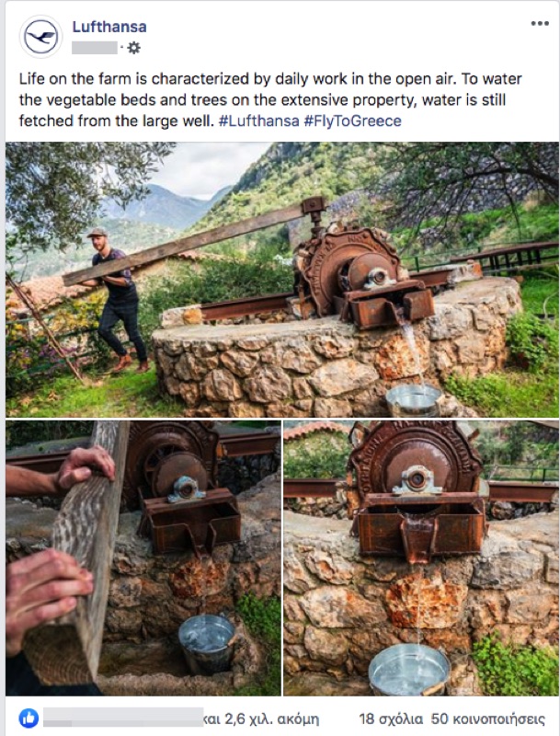This screenshot has width=560, height=736.
Task: Open the Lufthansa crane logo avatar
Action: click(40, 37)
